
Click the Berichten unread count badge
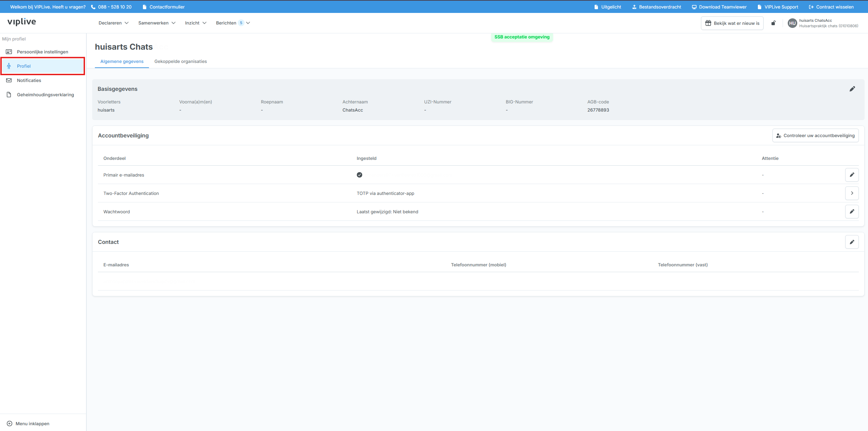241,23
